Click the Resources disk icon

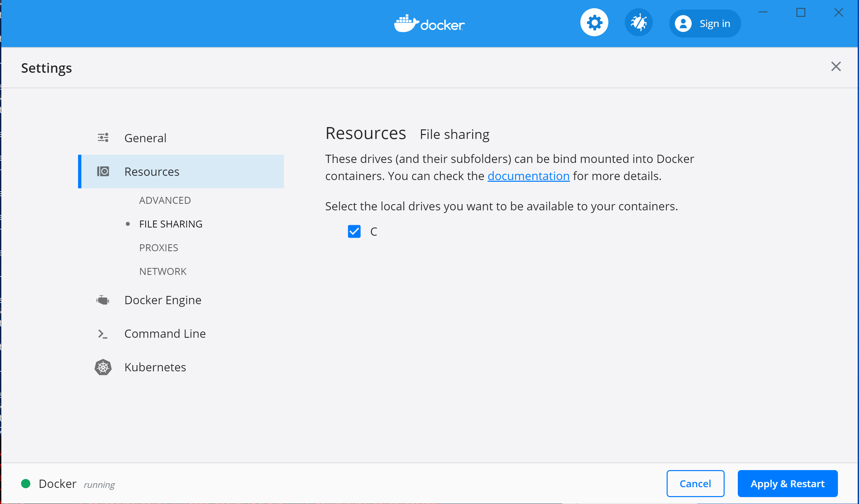(x=103, y=172)
